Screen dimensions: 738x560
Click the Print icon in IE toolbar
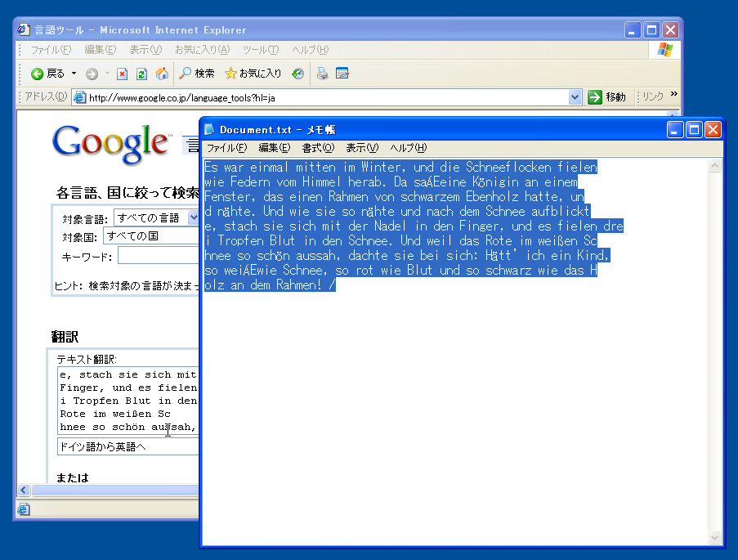pos(322,74)
